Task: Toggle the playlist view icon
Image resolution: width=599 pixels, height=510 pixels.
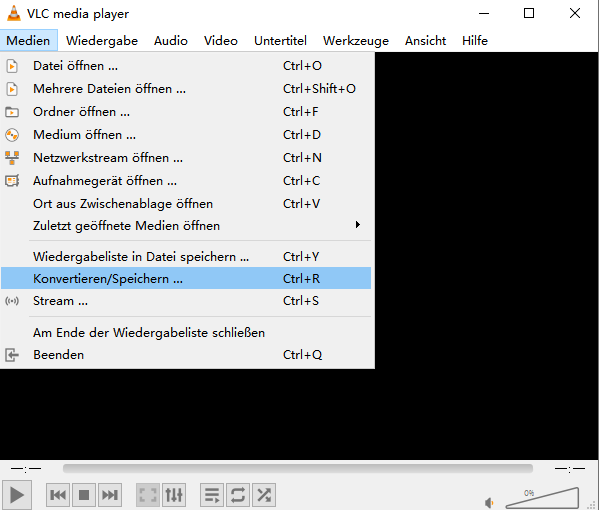Action: [212, 495]
